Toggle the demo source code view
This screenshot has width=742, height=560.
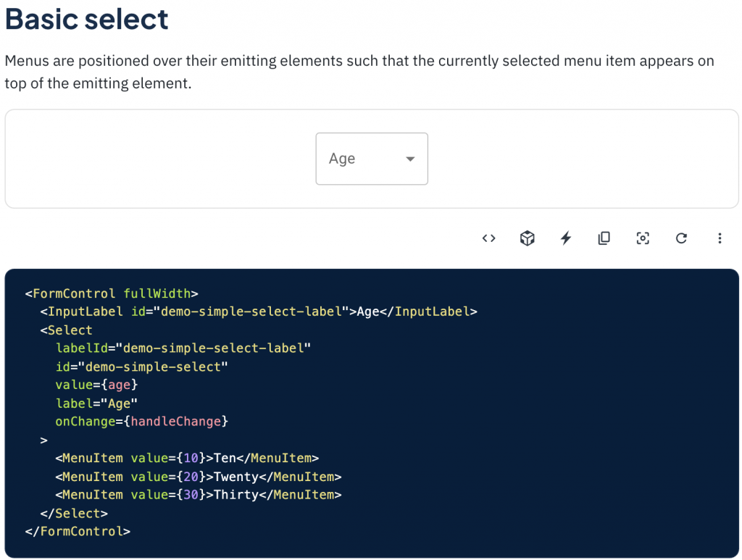(488, 238)
